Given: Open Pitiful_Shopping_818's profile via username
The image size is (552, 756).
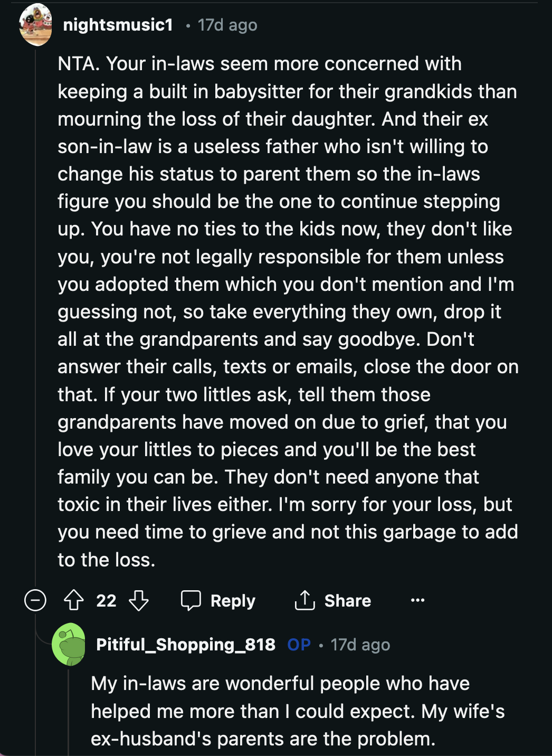Looking at the screenshot, I should [x=186, y=645].
